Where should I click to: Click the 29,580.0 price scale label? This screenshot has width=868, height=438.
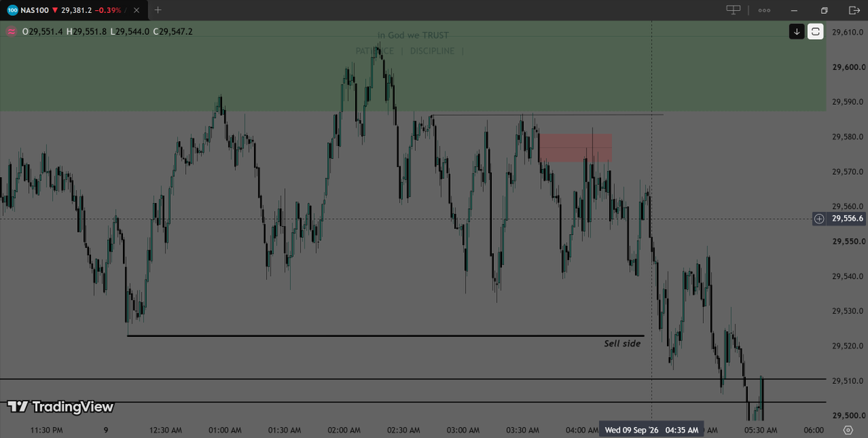click(849, 137)
